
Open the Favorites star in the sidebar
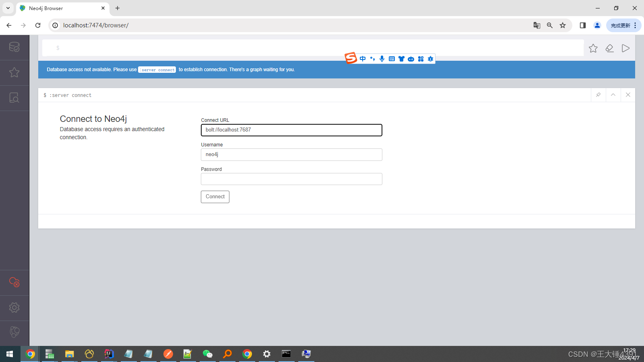14,72
